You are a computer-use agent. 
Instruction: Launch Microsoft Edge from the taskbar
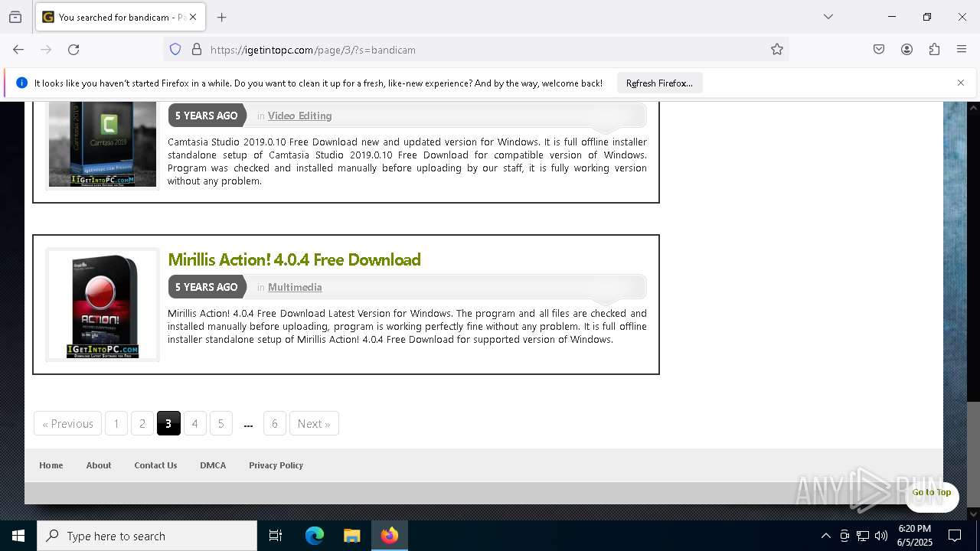pyautogui.click(x=315, y=536)
